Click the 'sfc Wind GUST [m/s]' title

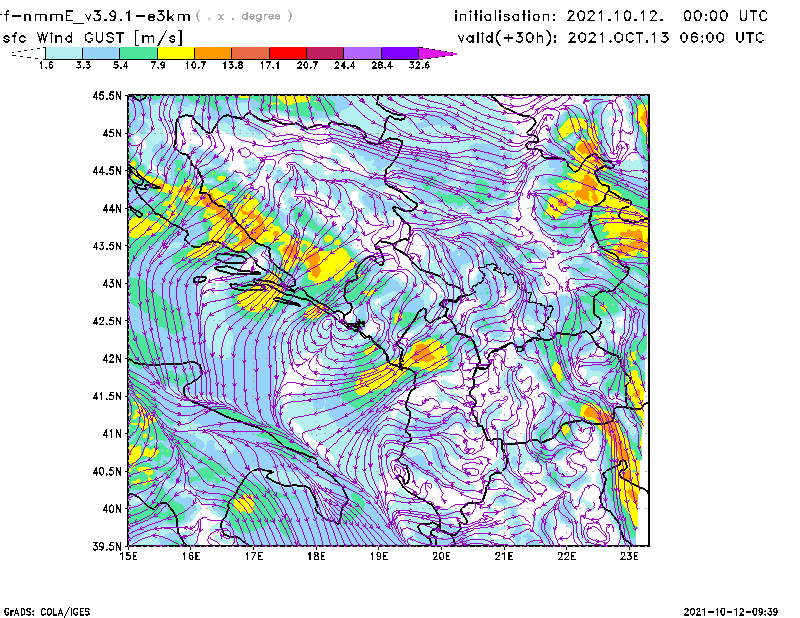click(92, 38)
